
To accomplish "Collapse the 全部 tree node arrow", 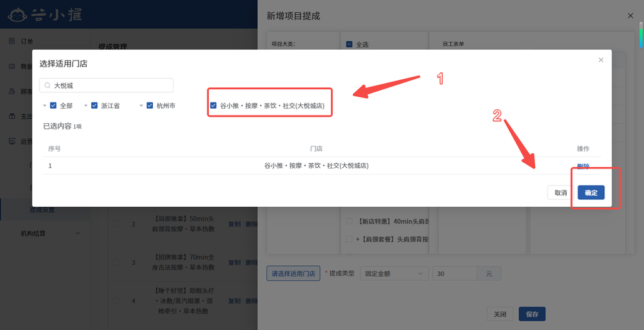I will [x=45, y=106].
